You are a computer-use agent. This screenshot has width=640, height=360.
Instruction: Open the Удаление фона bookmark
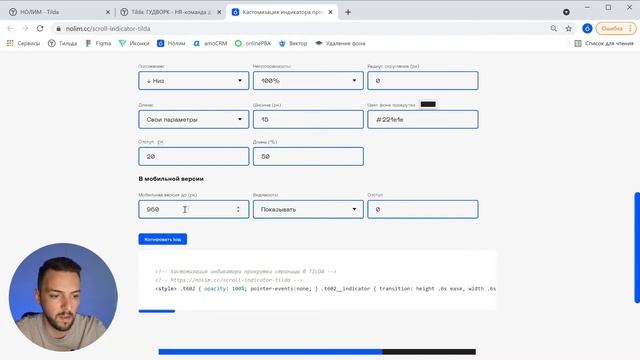pos(340,43)
